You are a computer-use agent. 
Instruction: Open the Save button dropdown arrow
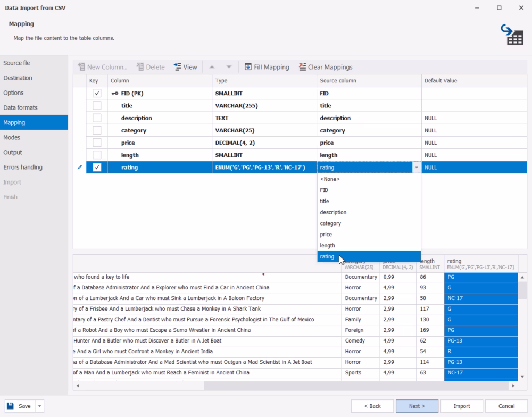(x=39, y=406)
